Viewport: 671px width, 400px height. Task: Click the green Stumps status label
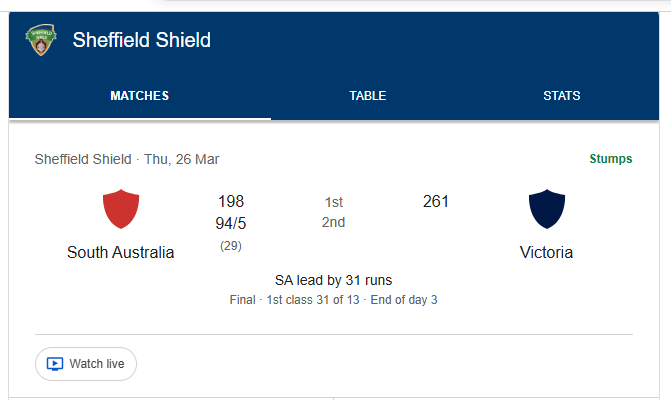[x=611, y=159]
